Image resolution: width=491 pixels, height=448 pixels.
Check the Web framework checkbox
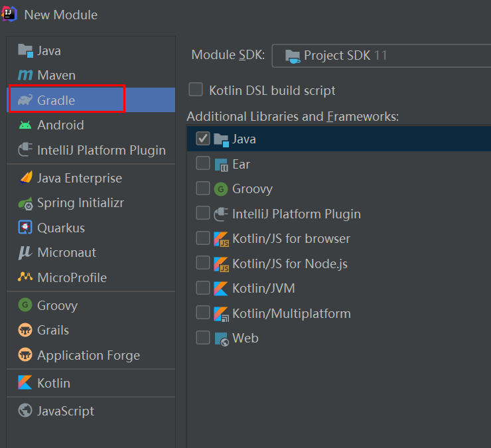(x=203, y=338)
